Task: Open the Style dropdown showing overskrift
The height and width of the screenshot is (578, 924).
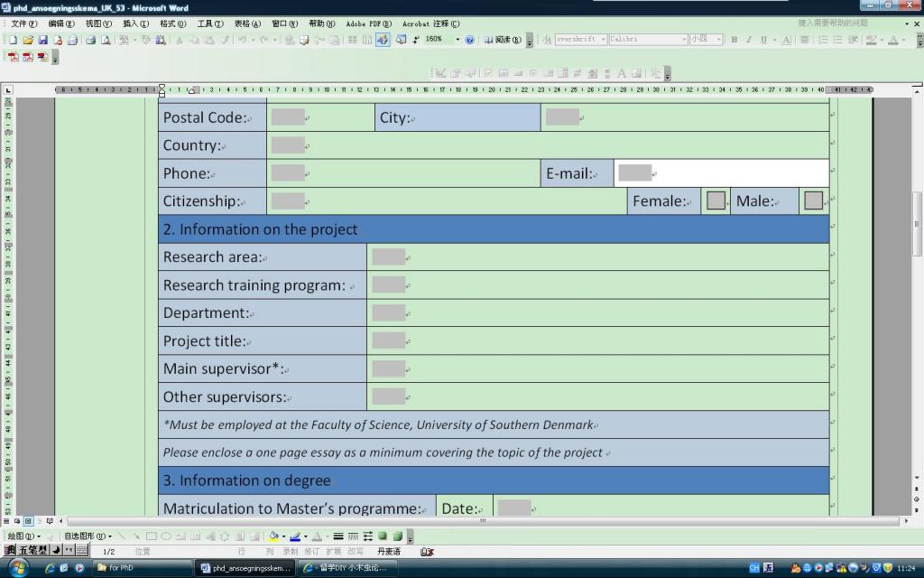Action: pyautogui.click(x=604, y=40)
